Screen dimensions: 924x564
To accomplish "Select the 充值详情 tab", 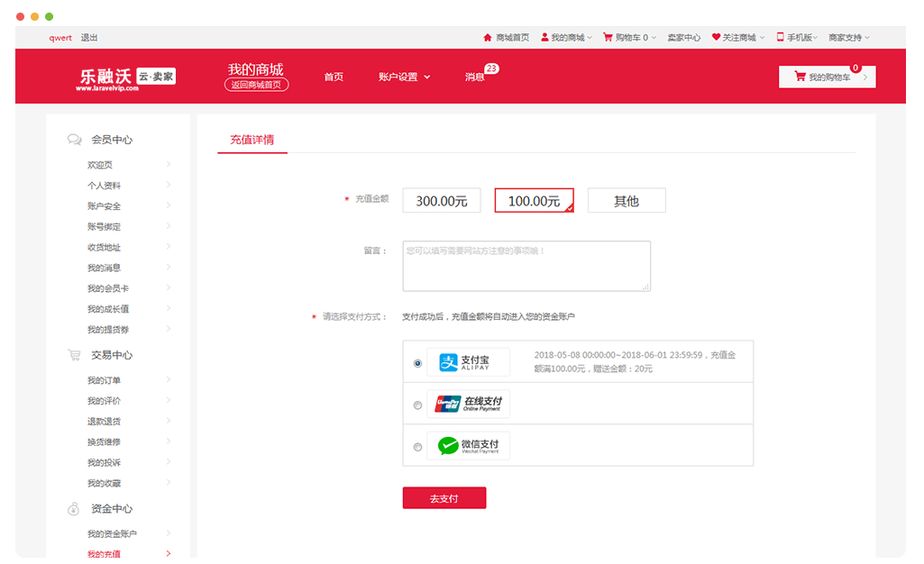I will [x=252, y=140].
